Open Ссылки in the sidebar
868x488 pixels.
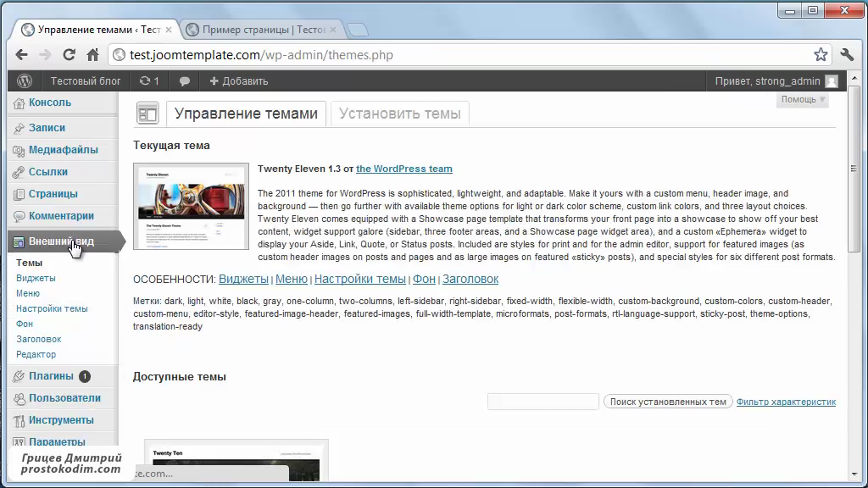tap(48, 171)
